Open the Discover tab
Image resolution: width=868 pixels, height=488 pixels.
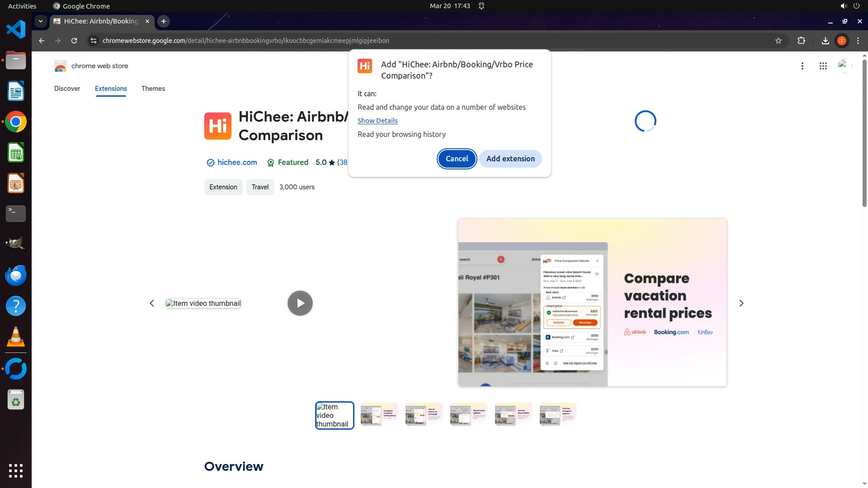[x=67, y=89]
